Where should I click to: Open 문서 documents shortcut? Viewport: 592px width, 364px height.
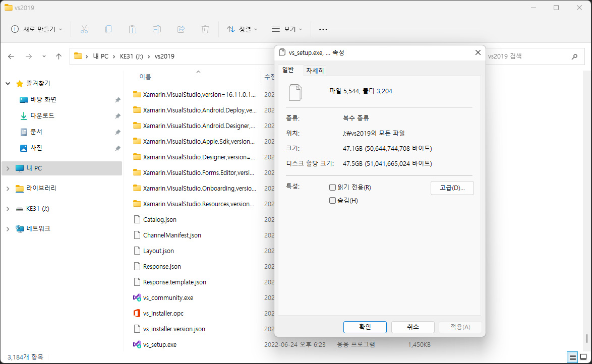31,132
